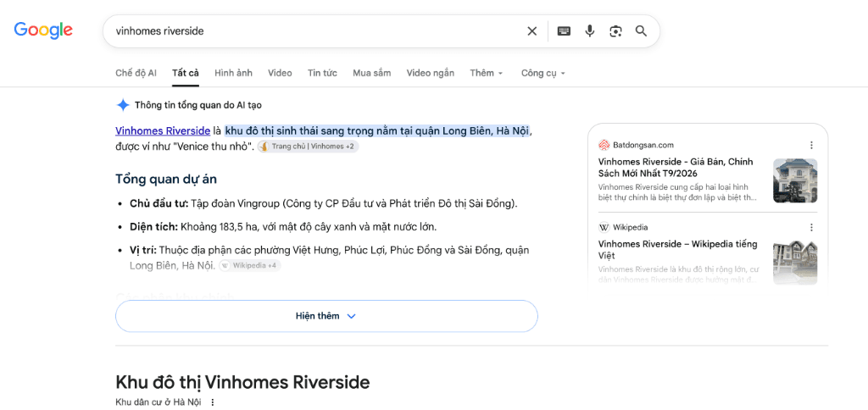Switch to the Video ngắn tab
This screenshot has height=410, width=868.
coord(431,73)
